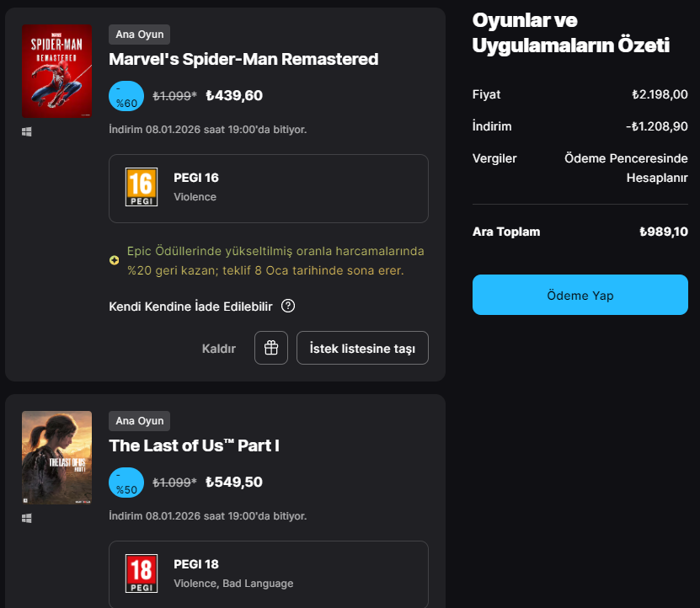The height and width of the screenshot is (608, 700).
Task: Click the PEGI 18 rating badge
Action: (x=142, y=573)
